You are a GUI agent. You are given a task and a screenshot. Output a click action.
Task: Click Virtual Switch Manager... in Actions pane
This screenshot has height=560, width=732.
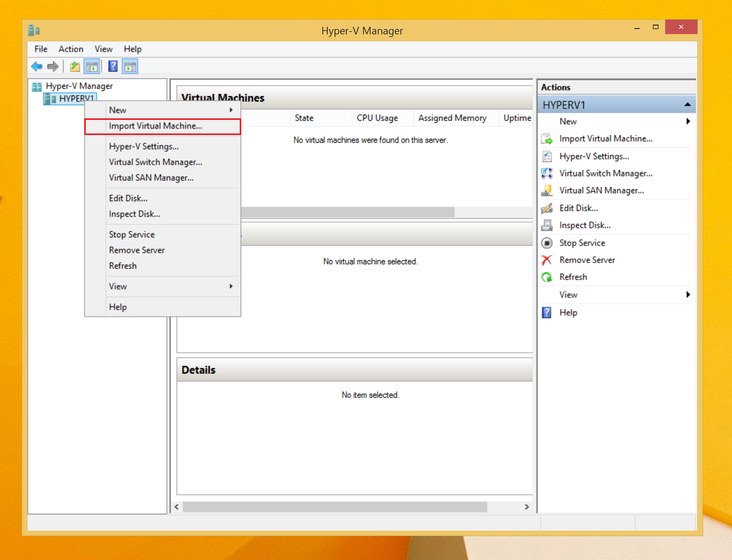[x=606, y=173]
